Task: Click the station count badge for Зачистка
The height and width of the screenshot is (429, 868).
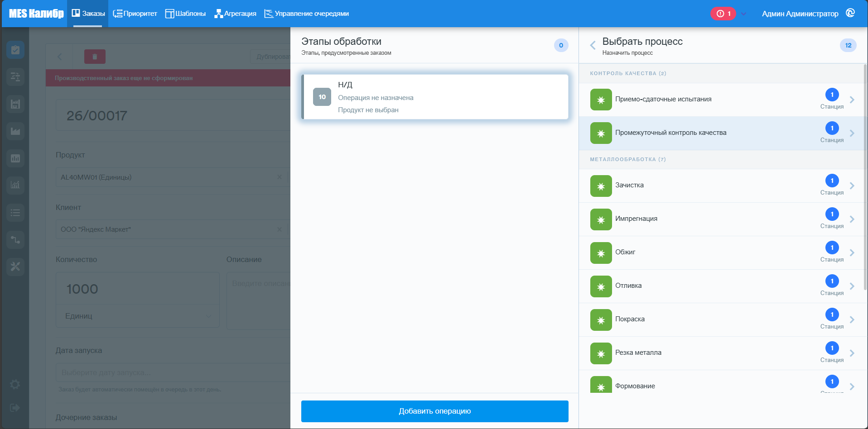Action: coord(832,181)
